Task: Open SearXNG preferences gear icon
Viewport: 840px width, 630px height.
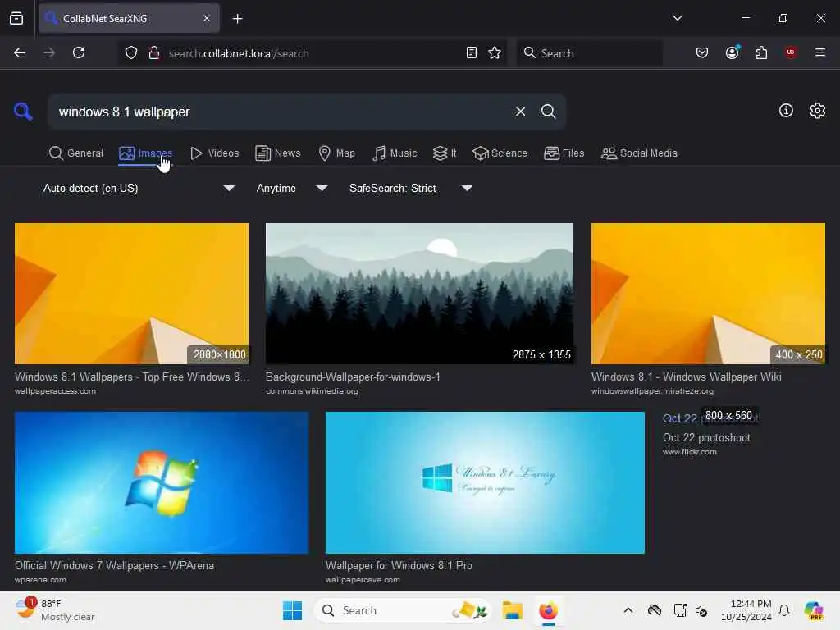Action: (x=817, y=111)
